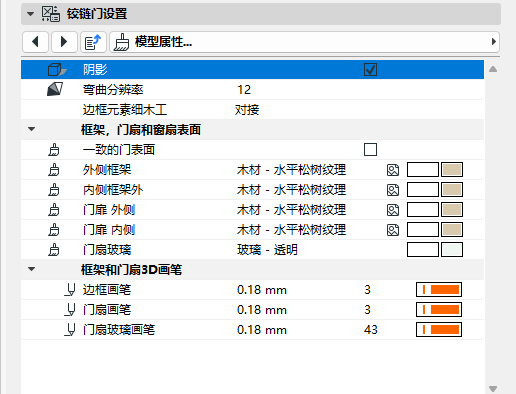
Task: Go to previous settings page arrow
Action: (35, 42)
